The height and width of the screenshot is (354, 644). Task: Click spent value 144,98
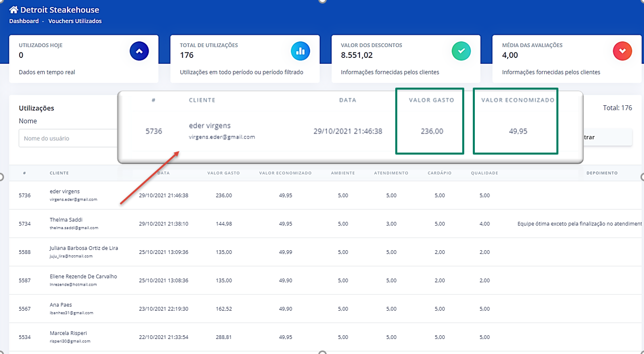coord(224,224)
